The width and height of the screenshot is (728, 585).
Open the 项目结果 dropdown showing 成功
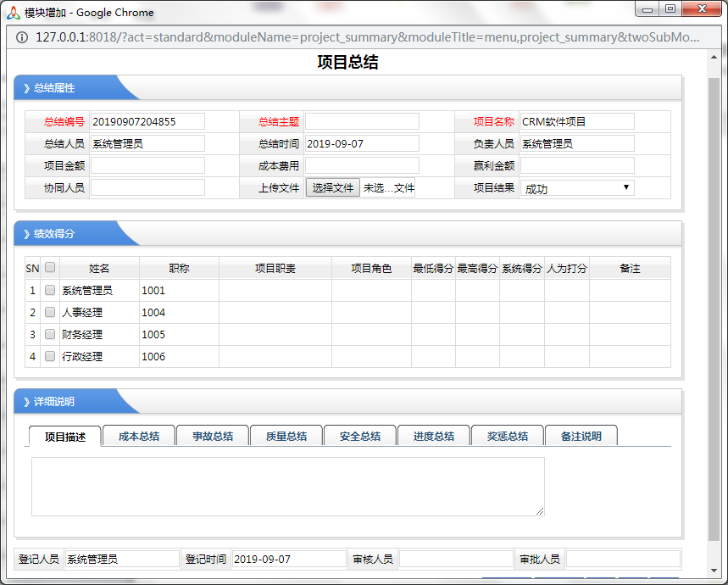click(577, 188)
